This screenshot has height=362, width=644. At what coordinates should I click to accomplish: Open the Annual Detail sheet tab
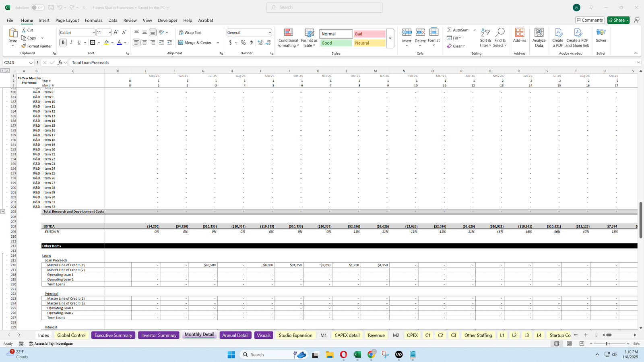235,335
